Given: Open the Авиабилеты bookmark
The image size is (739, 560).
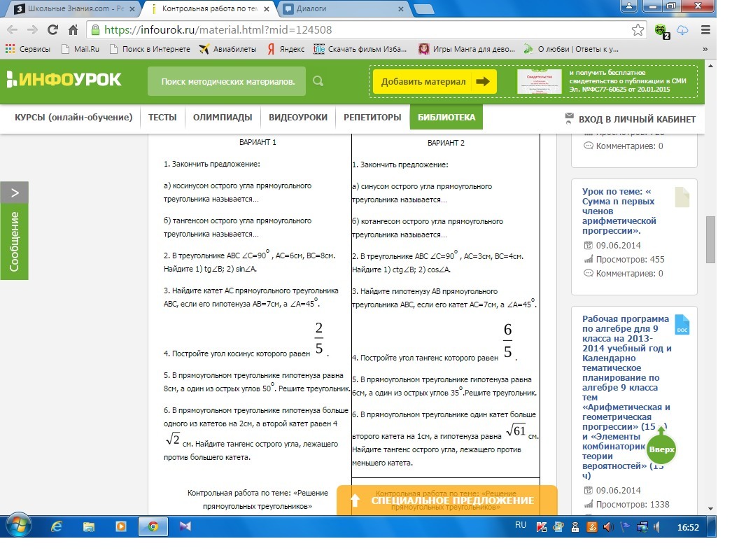Looking at the screenshot, I should click(228, 49).
